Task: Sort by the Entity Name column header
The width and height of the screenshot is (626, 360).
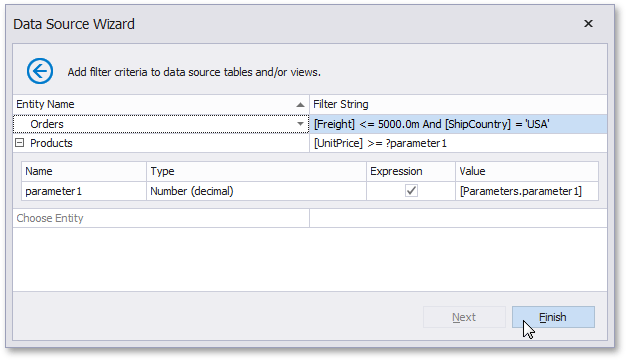Action: [x=161, y=105]
